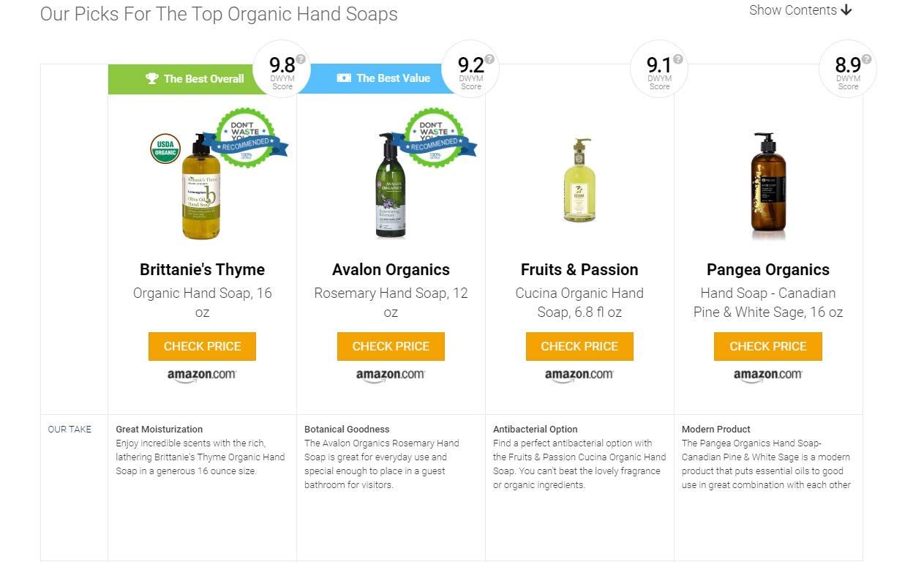This screenshot has height=562, width=924.
Task: Click Amazon logo under Avalon Organics
Action: 391,375
